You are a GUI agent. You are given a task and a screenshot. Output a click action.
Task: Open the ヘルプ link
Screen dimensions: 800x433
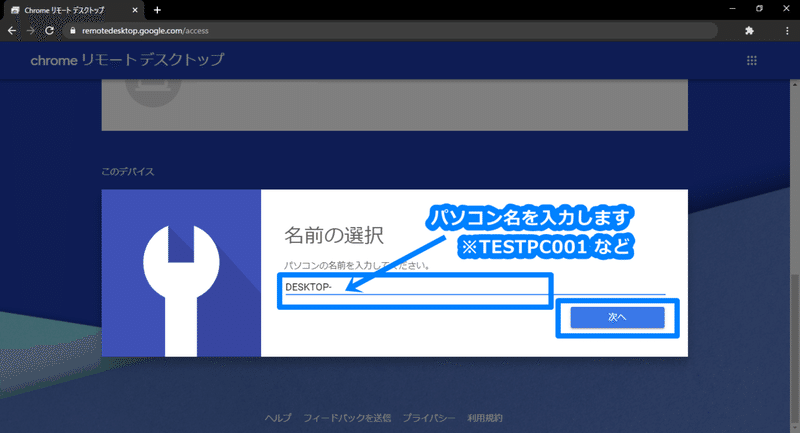pyautogui.click(x=278, y=418)
